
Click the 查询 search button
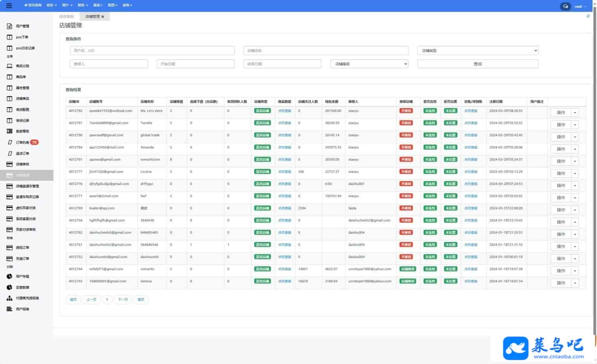[477, 64]
